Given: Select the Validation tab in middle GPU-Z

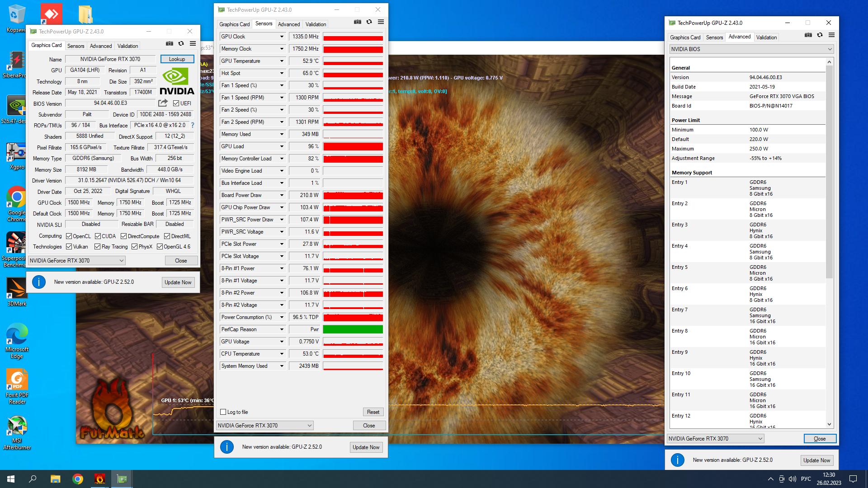Looking at the screenshot, I should tap(316, 24).
